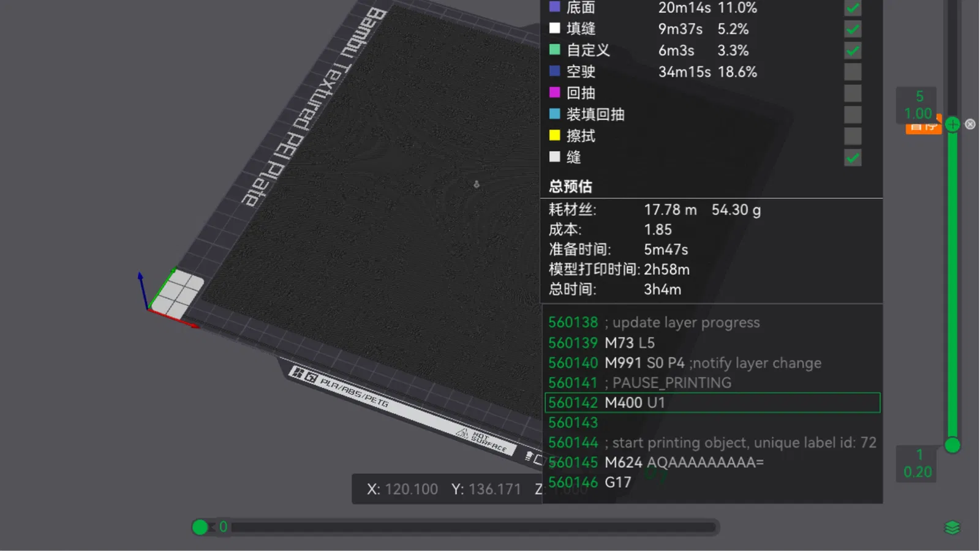This screenshot has width=980, height=551.
Task: Click the green move slider thumb at bottom
Action: point(200,527)
